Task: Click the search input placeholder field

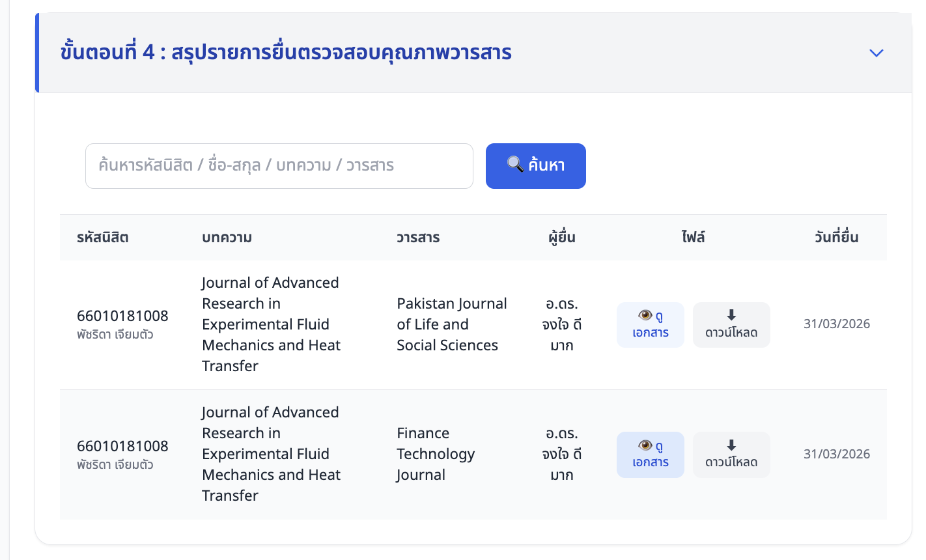Action: (x=279, y=165)
